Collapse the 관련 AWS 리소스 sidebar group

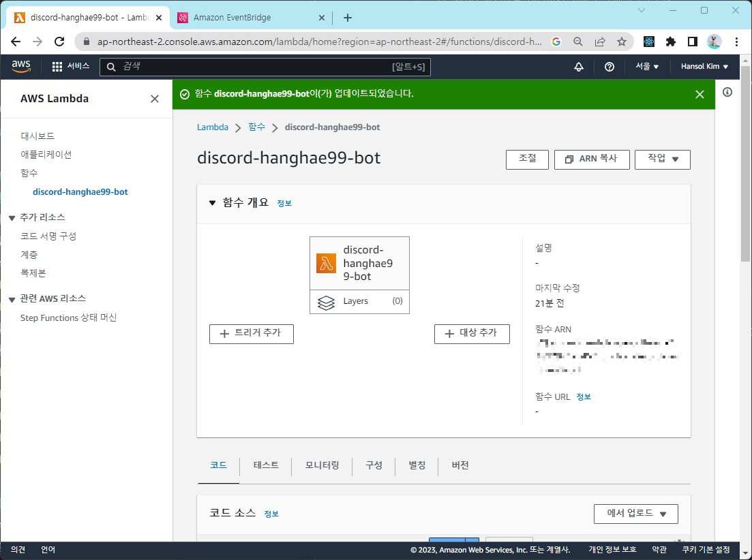coord(12,300)
